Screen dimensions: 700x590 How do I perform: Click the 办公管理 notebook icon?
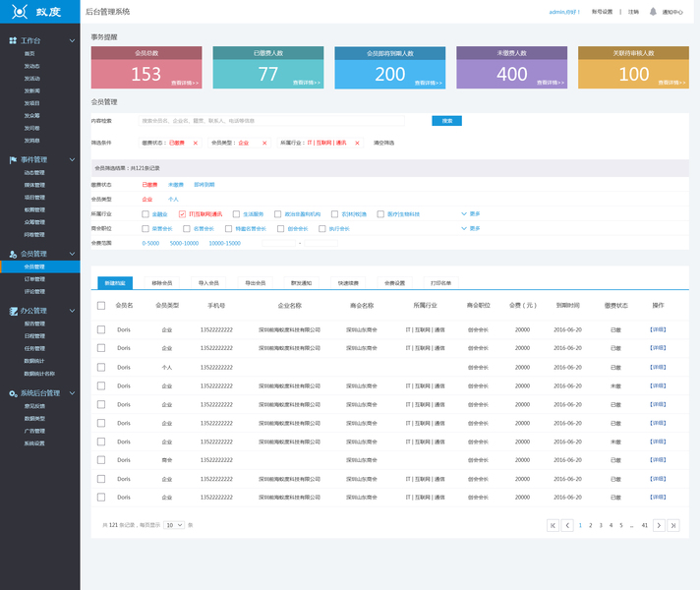[13, 311]
